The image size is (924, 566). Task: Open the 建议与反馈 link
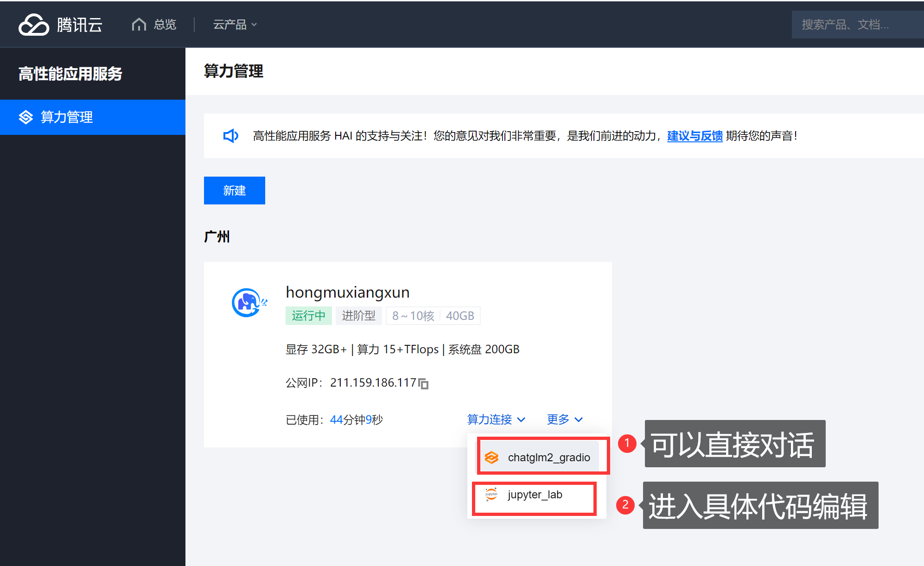point(695,136)
